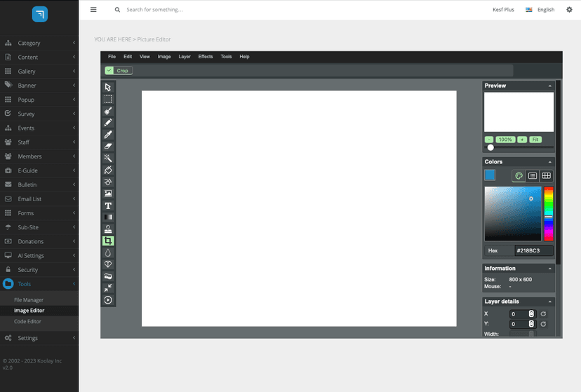Select the Bulge/Pinch arrows tool
The width and height of the screenshot is (581, 392).
pyautogui.click(x=108, y=288)
